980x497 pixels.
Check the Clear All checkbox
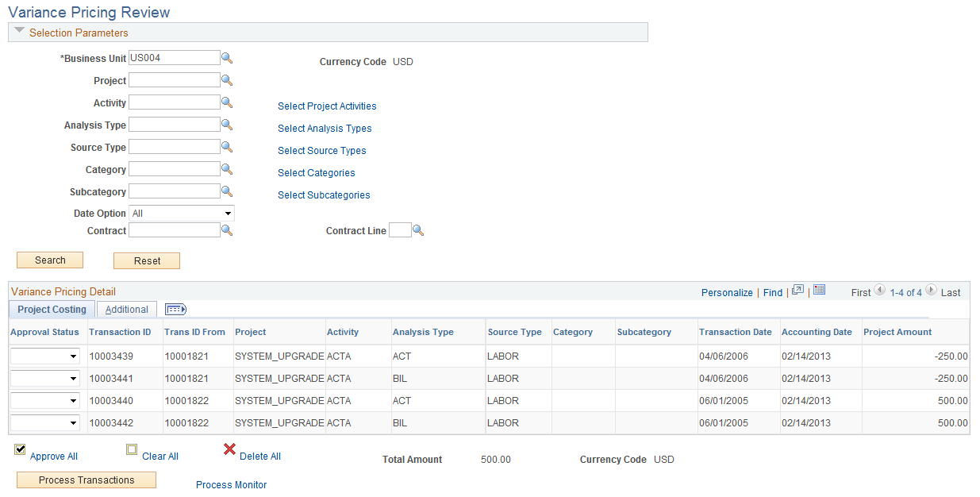point(132,449)
